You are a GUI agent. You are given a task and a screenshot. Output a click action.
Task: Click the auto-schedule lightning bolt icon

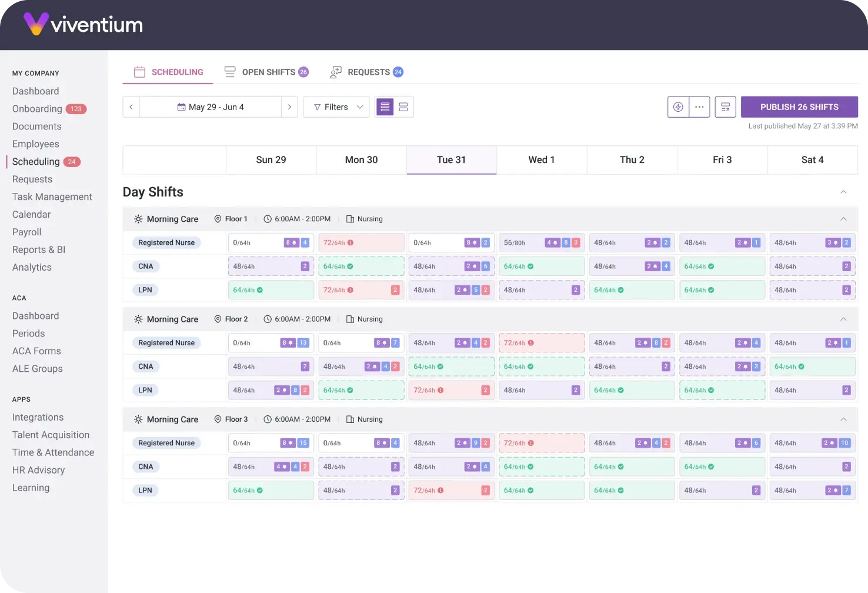point(678,107)
